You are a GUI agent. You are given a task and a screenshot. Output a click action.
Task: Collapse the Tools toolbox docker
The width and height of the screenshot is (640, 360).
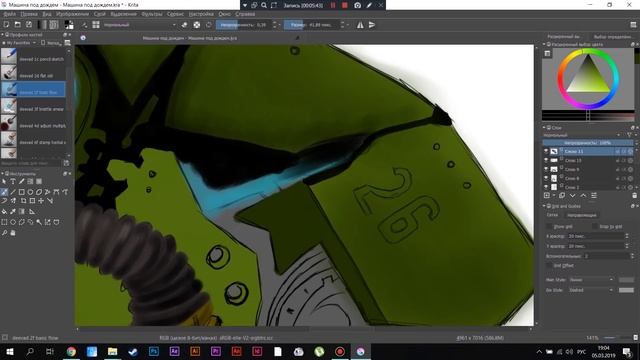2,174
